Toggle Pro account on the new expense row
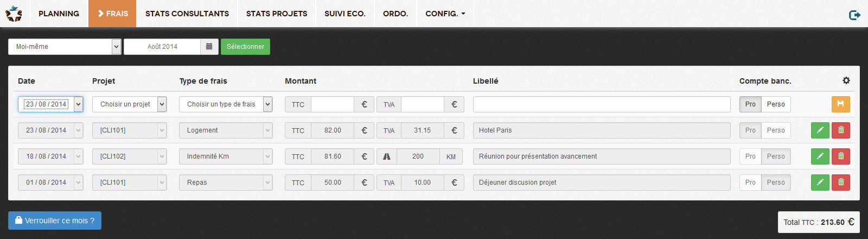Image resolution: width=868 pixels, height=239 pixels. tap(750, 104)
